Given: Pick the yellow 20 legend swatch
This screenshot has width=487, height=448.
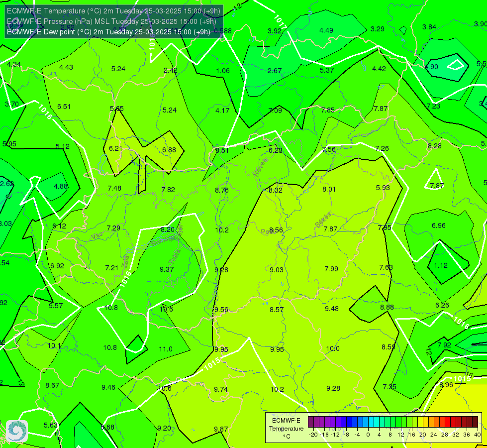Looking at the screenshot, I should [x=420, y=422].
